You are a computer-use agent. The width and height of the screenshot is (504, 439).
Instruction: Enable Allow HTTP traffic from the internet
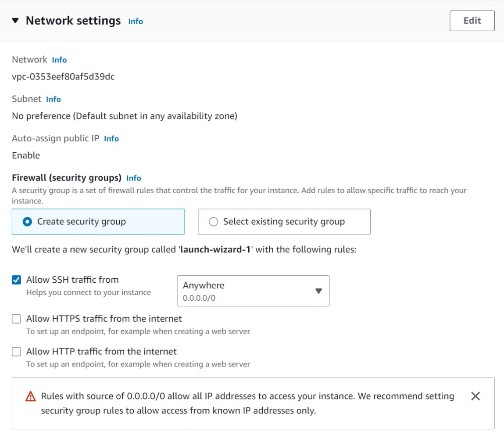coord(16,352)
